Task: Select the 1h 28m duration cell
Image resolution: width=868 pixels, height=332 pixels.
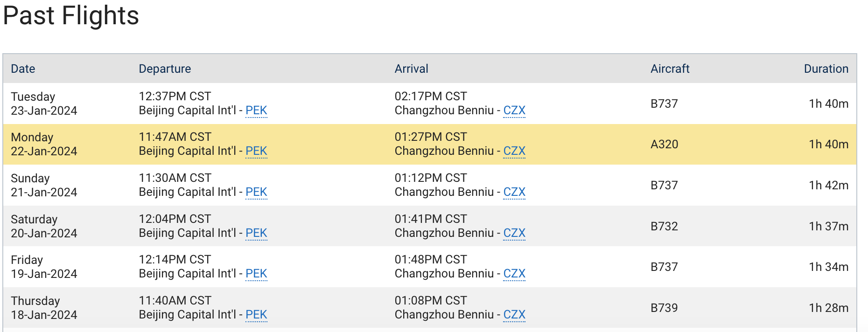Action: [828, 308]
